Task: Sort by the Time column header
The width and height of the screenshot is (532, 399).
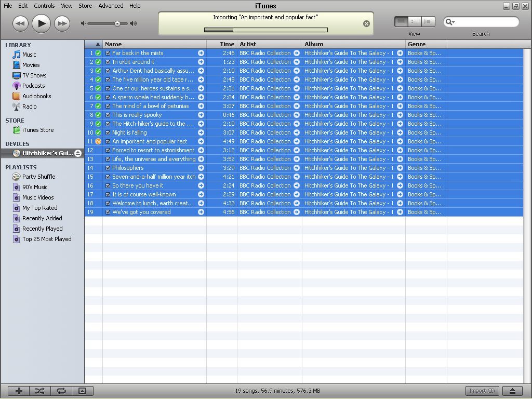Action: 222,44
